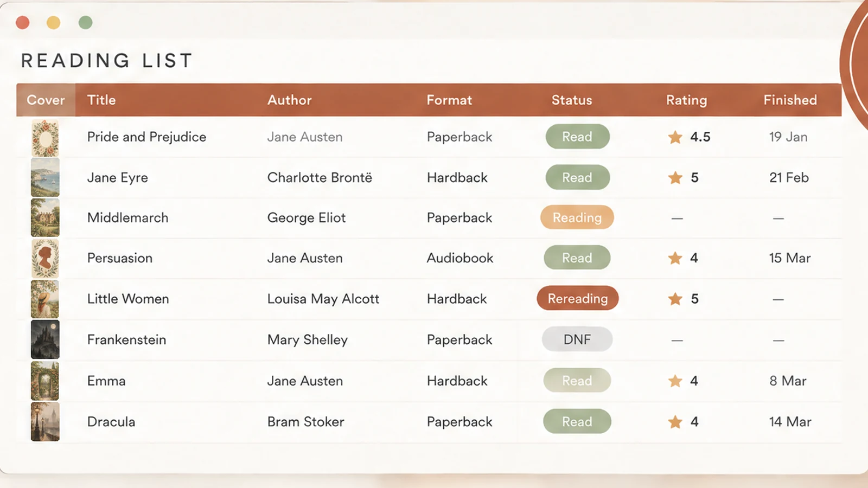Click the rating star for Jane Eyre
This screenshot has height=488, width=868.
(675, 178)
